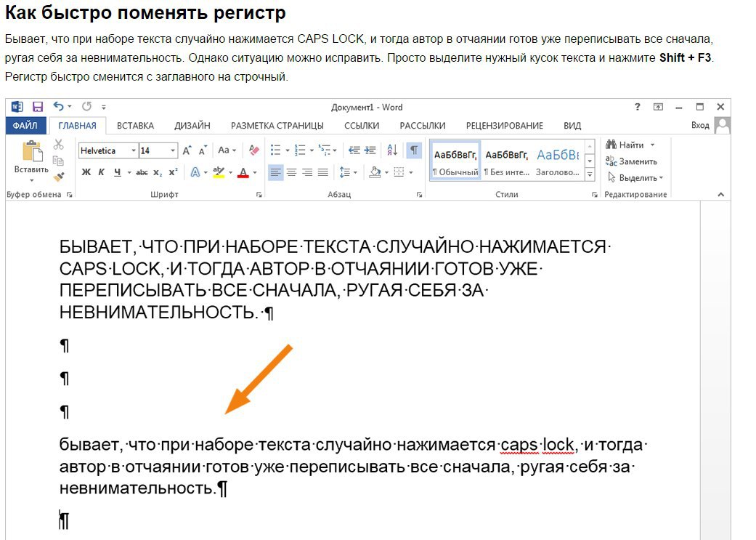Click the paragraph shading paint bucket
The image size is (756, 540).
(375, 172)
